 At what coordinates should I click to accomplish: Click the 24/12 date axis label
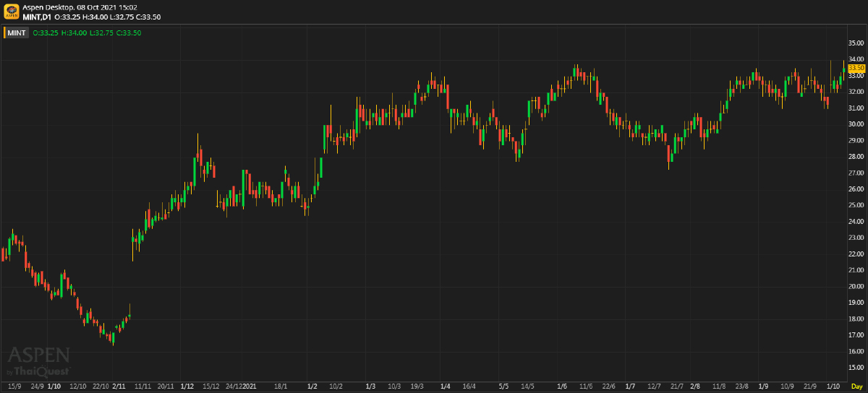234,386
